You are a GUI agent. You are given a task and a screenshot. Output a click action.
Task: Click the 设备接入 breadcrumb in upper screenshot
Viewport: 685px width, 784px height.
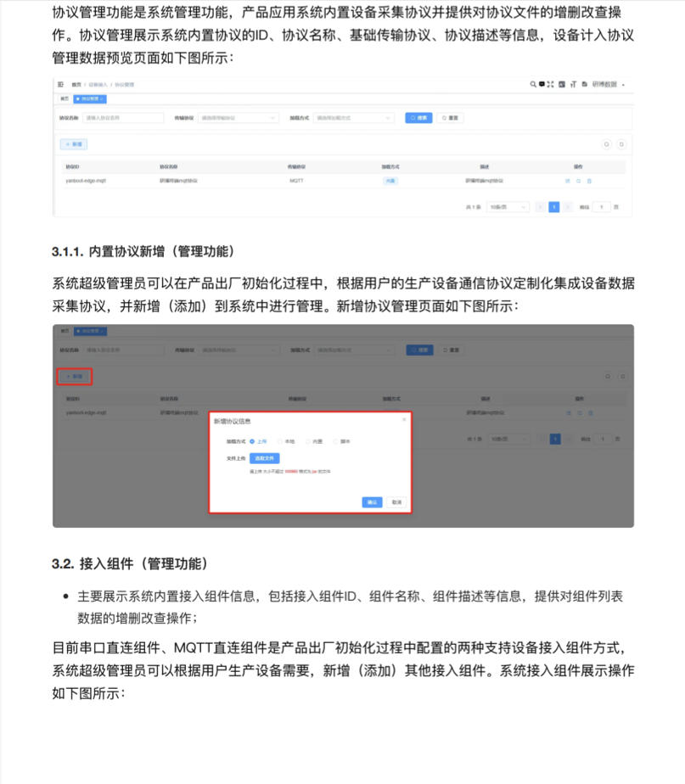coord(98,85)
